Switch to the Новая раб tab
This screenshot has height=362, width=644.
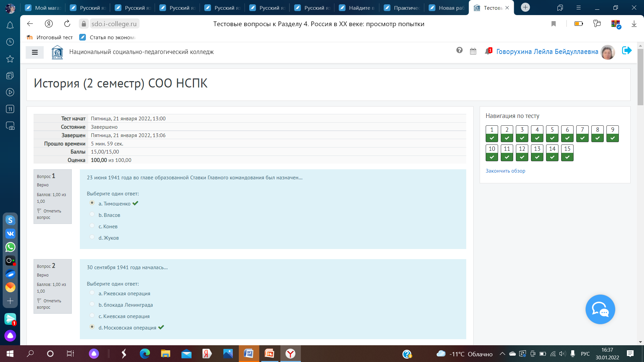[x=446, y=8]
